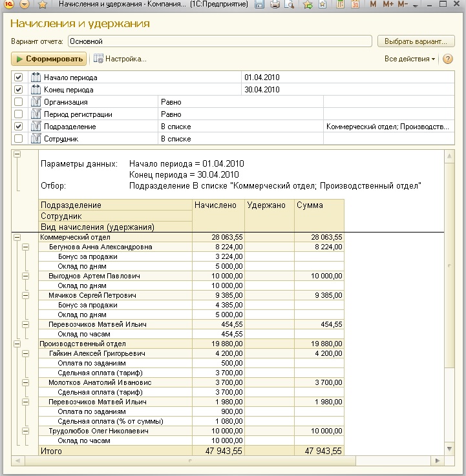Viewport: 466px width, 476px height.
Task: Open print preview icon
Action: click(x=289, y=5)
